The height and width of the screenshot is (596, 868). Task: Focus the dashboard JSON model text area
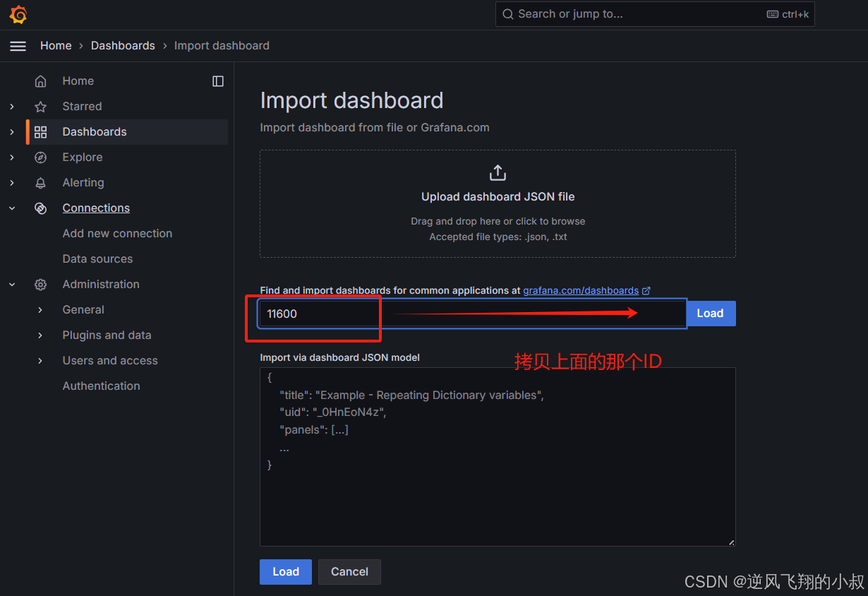(x=498, y=457)
